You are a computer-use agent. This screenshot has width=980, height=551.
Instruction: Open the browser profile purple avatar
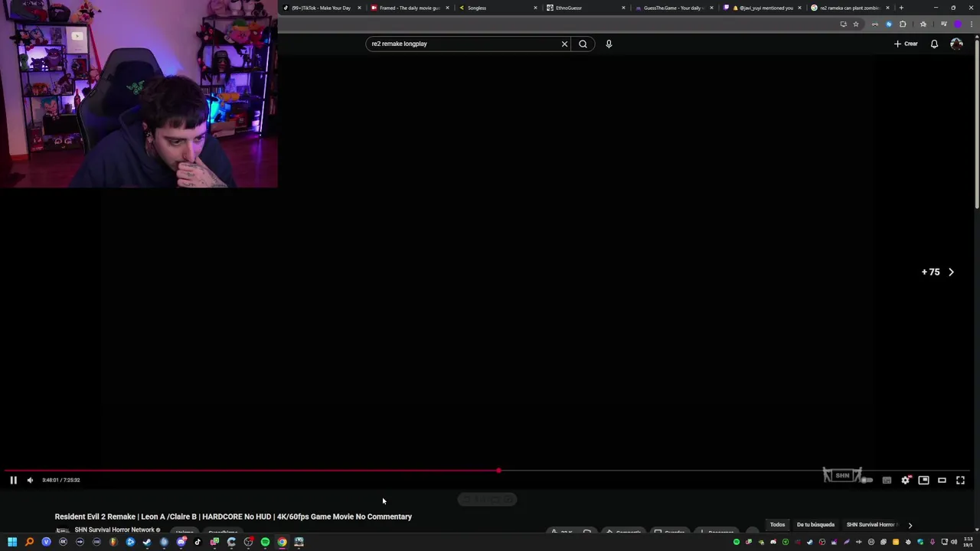(958, 24)
